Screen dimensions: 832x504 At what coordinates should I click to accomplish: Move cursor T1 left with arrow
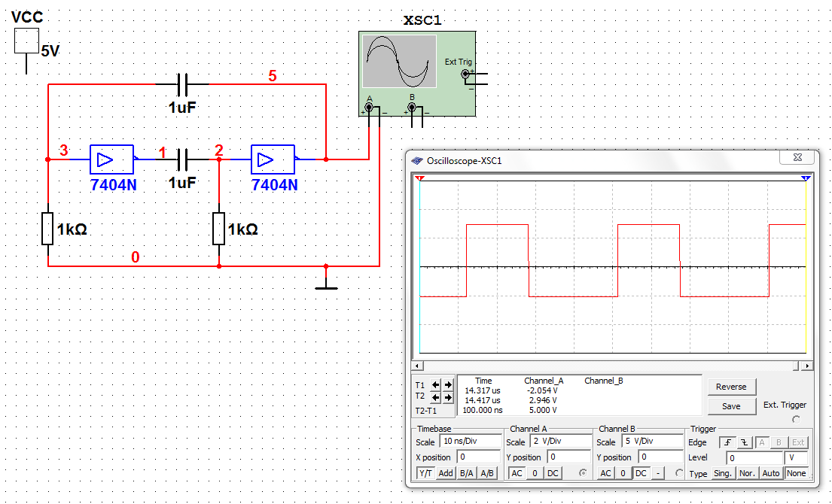click(436, 384)
